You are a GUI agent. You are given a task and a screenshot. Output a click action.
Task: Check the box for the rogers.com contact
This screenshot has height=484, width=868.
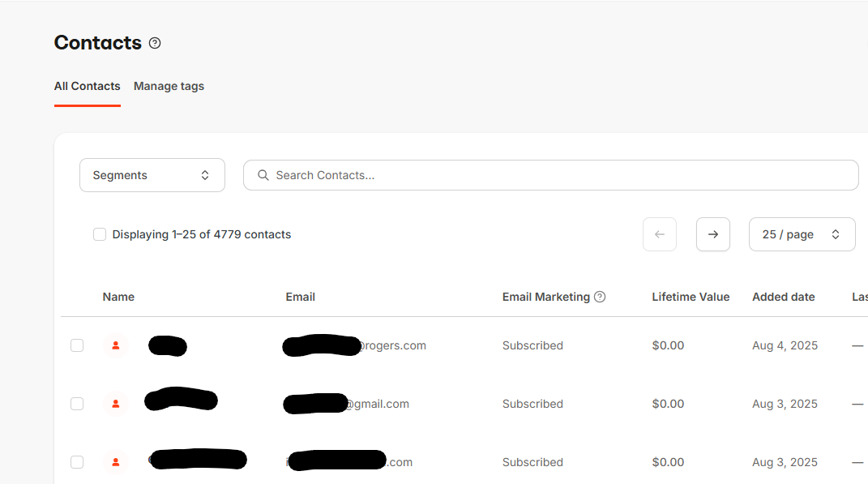pyautogui.click(x=77, y=345)
